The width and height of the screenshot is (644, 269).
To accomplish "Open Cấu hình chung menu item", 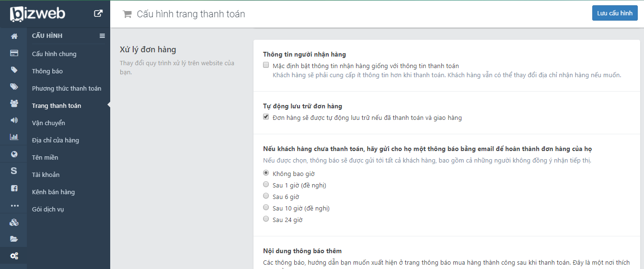I will point(54,54).
